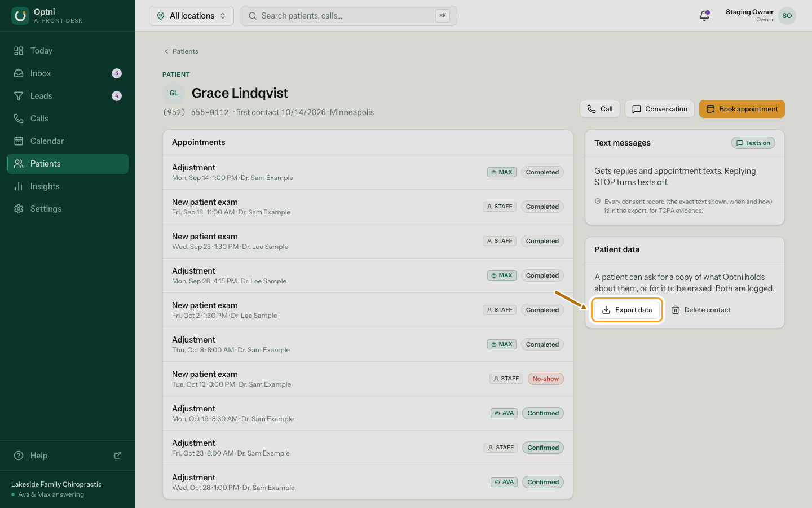Click the trash icon for Delete contact
This screenshot has height=508, width=812.
[676, 310]
